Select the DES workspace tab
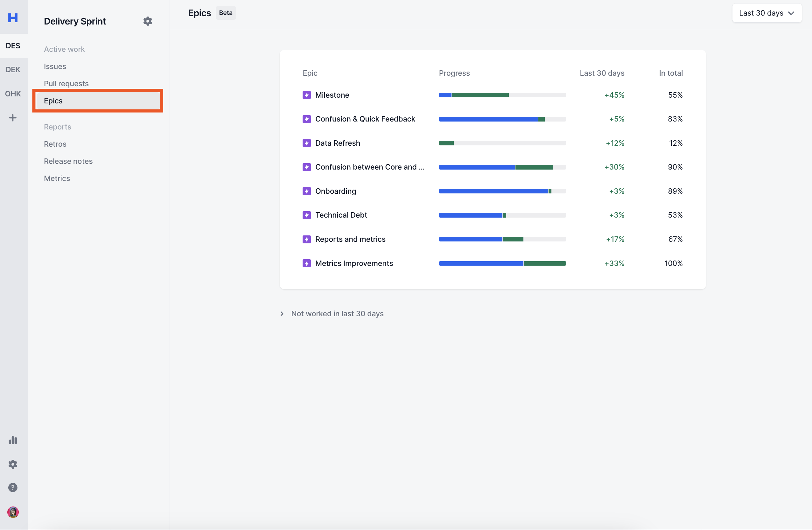812x530 pixels. [13, 46]
